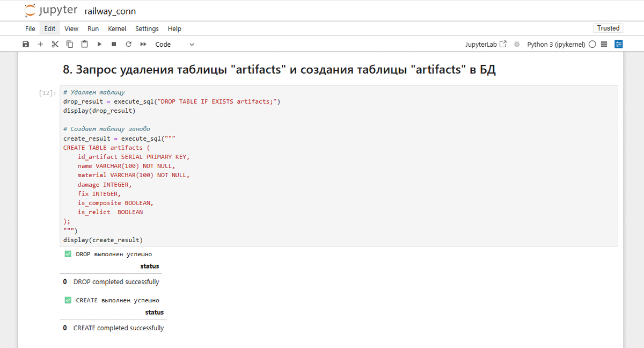The image size is (644, 348).
Task: Open the Run menu
Action: 93,28
